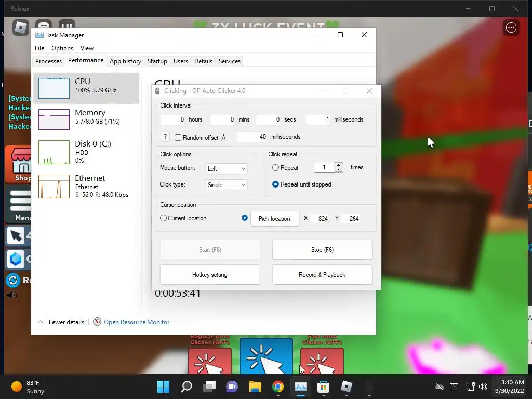Click the random offset help ? button
Image resolution: width=532 pixels, height=399 pixels.
165,137
